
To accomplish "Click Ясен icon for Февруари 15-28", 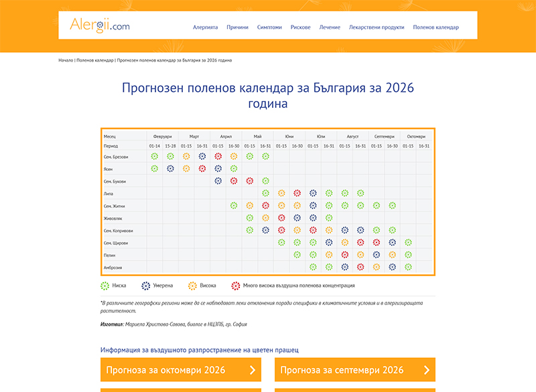I will pyautogui.click(x=170, y=168).
